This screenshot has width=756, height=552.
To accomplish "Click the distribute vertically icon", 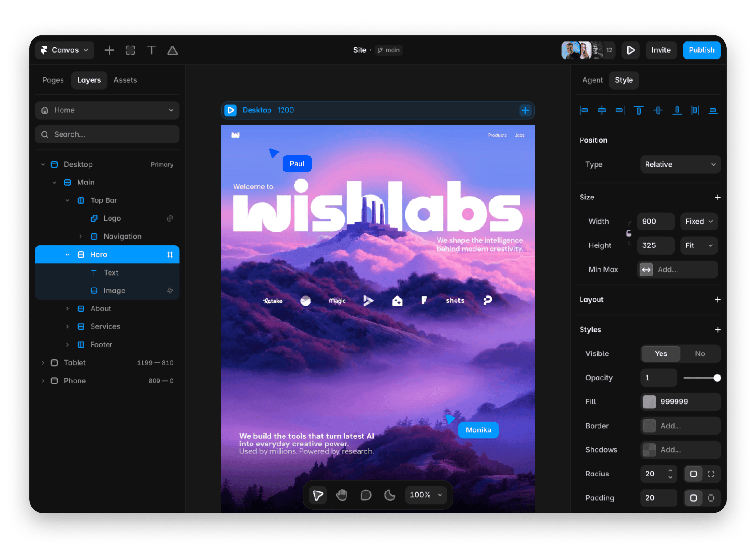I will coord(713,110).
